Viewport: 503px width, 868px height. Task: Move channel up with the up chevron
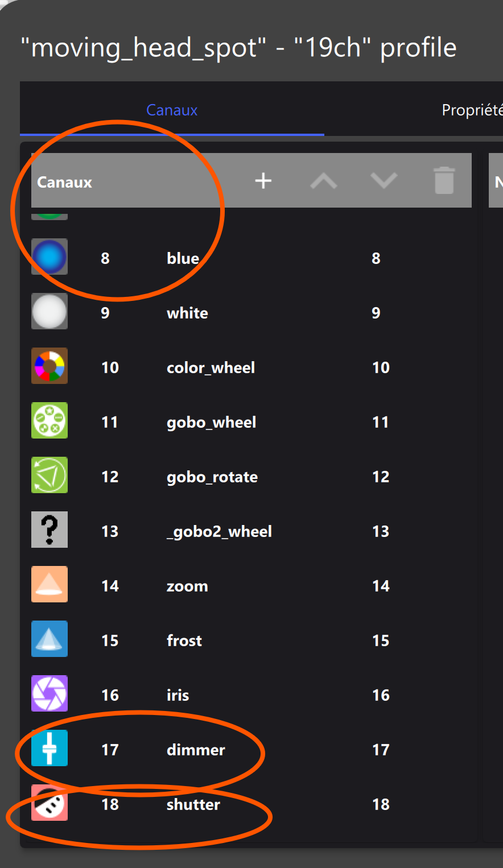(x=324, y=181)
